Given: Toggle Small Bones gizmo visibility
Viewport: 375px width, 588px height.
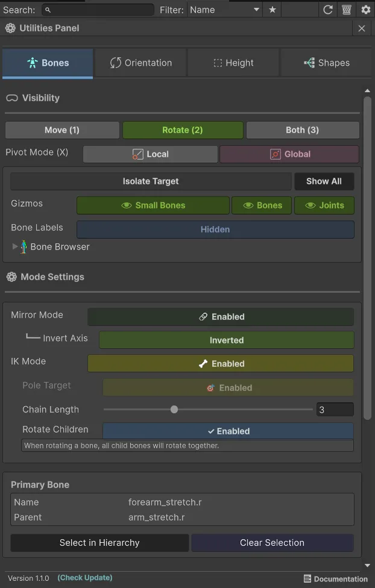Looking at the screenshot, I should pyautogui.click(x=153, y=205).
